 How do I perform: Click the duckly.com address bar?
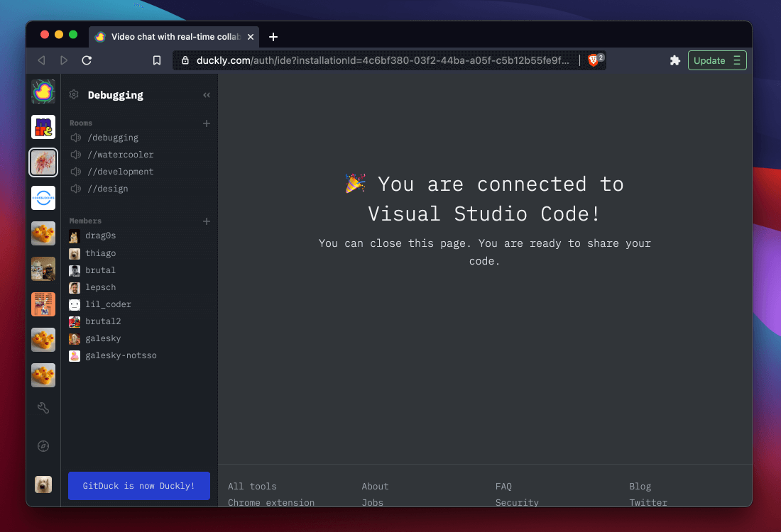(x=383, y=60)
